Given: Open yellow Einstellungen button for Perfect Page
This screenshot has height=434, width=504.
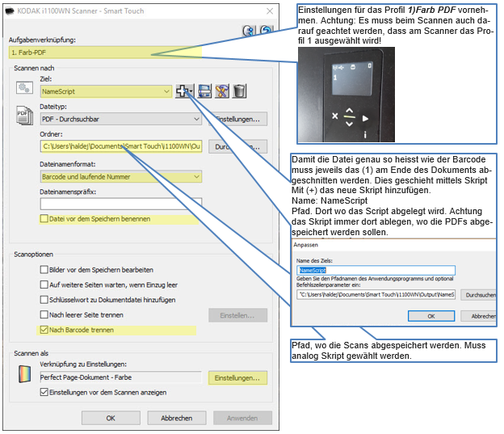Looking at the screenshot, I should (237, 377).
